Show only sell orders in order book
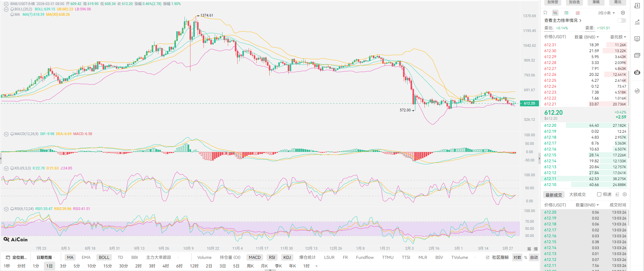The image size is (644, 271). [x=578, y=13]
